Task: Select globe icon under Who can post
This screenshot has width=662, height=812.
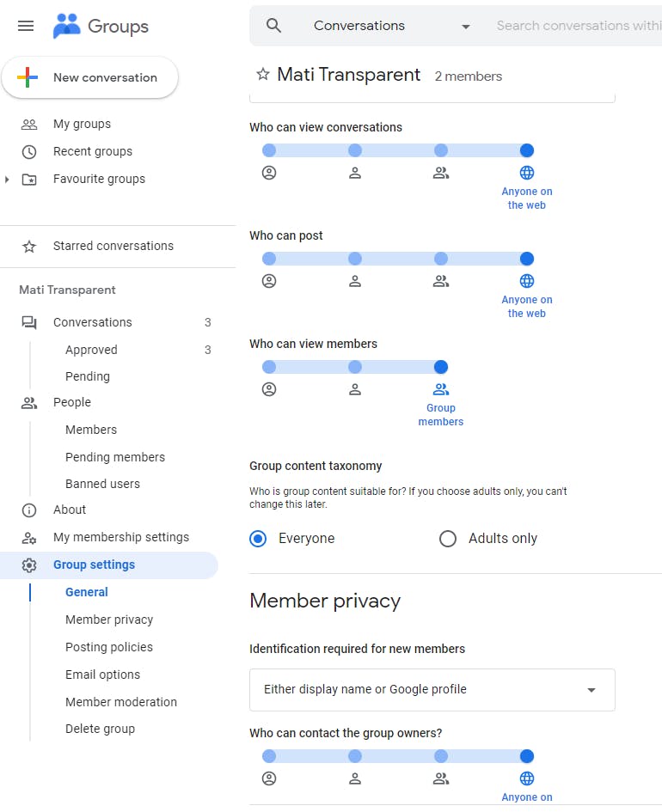Action: point(527,281)
